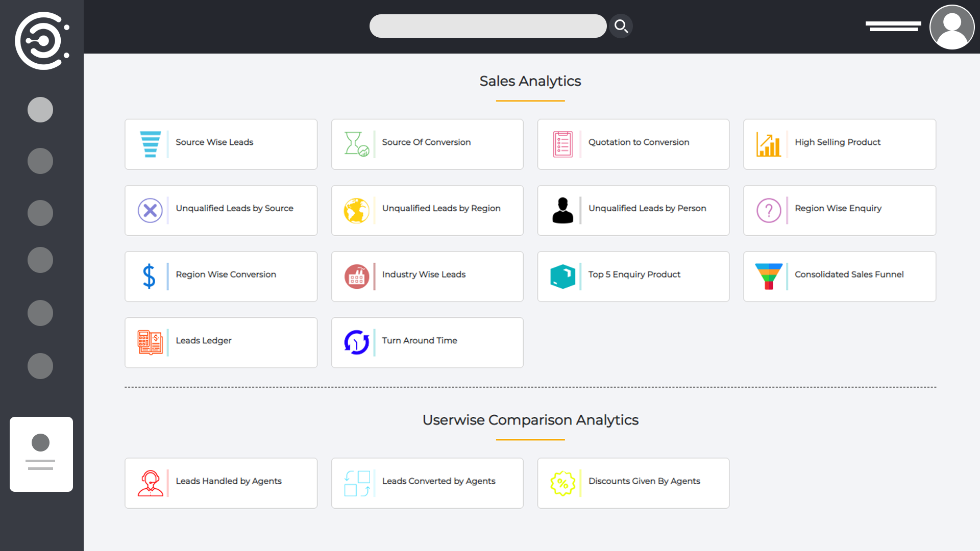Click the Source Wise Leads funnel icon

[150, 144]
